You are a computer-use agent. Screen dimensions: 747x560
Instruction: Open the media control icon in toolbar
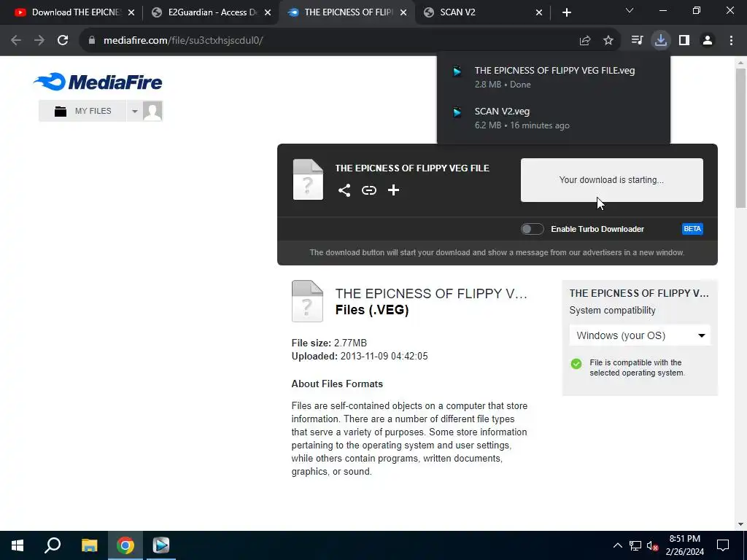[637, 41]
